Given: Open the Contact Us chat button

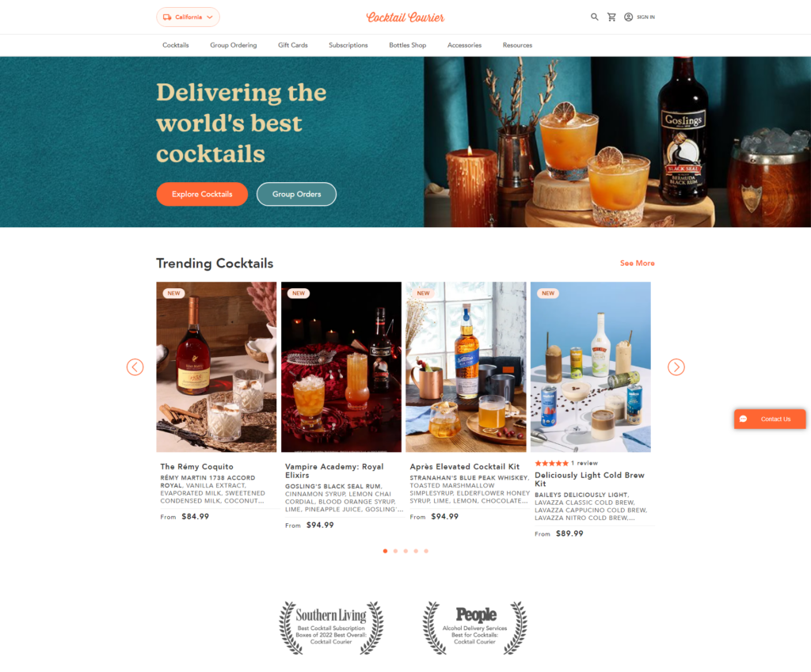Looking at the screenshot, I should [x=770, y=420].
